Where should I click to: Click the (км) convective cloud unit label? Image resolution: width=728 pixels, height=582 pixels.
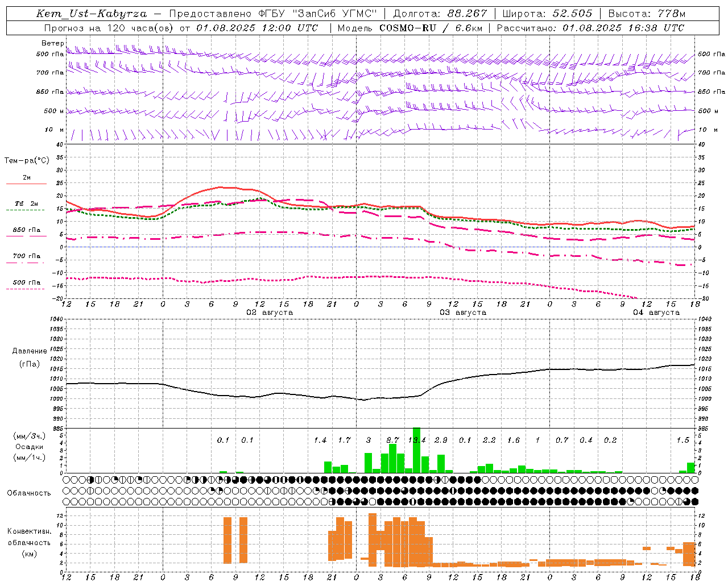pos(29,554)
